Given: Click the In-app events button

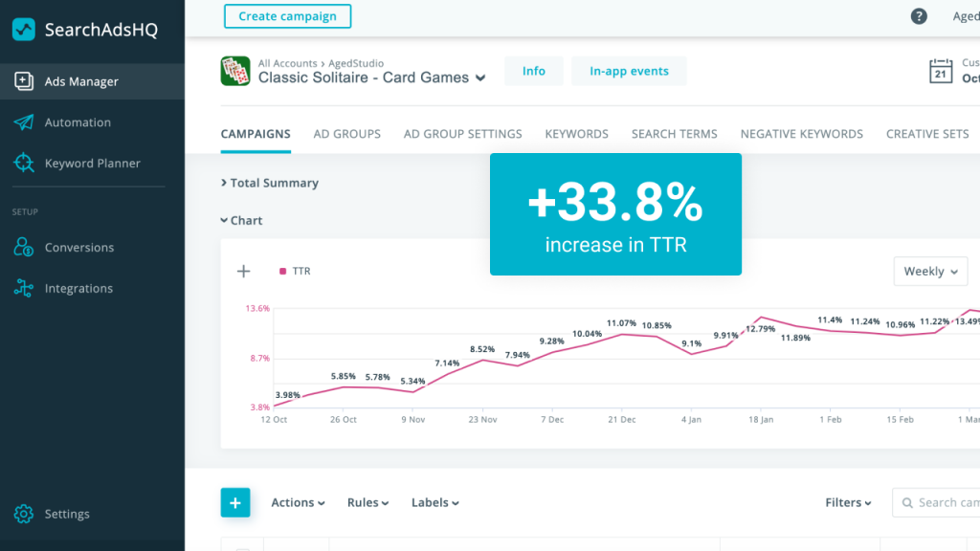Looking at the screenshot, I should (x=629, y=71).
